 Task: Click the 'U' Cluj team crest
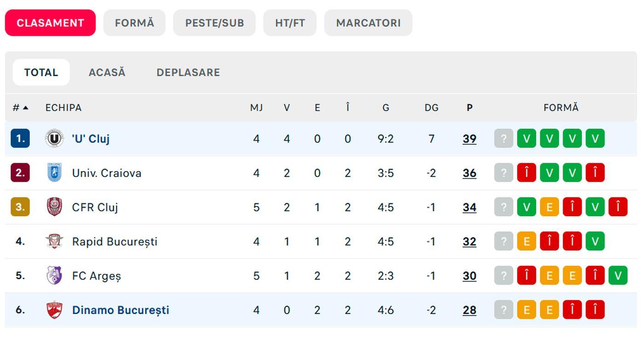click(x=54, y=138)
